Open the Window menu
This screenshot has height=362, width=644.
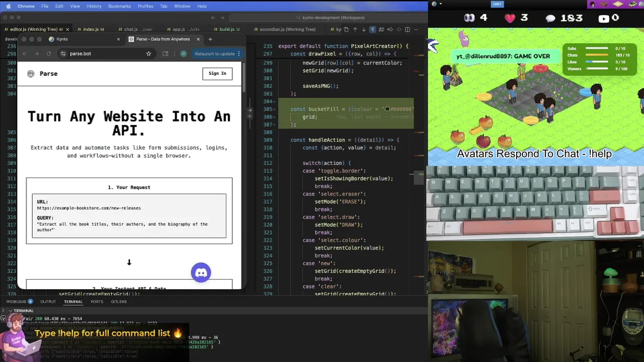coord(182,6)
